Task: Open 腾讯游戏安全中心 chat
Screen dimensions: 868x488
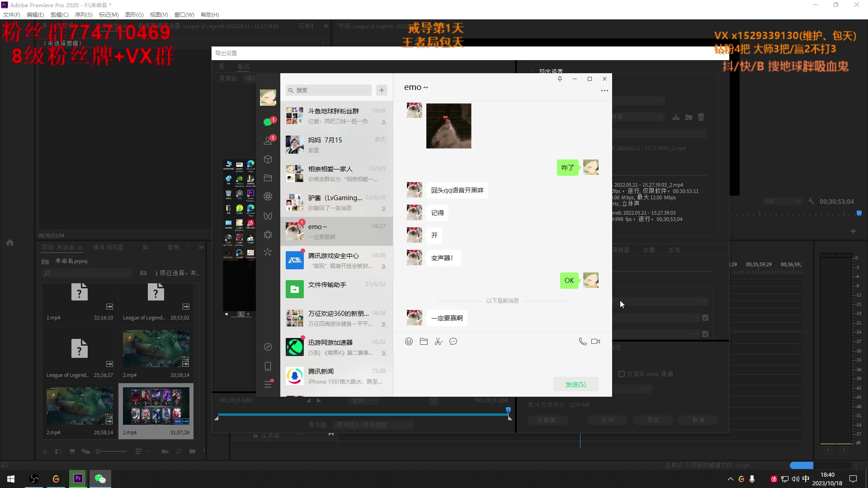Action: tap(336, 260)
